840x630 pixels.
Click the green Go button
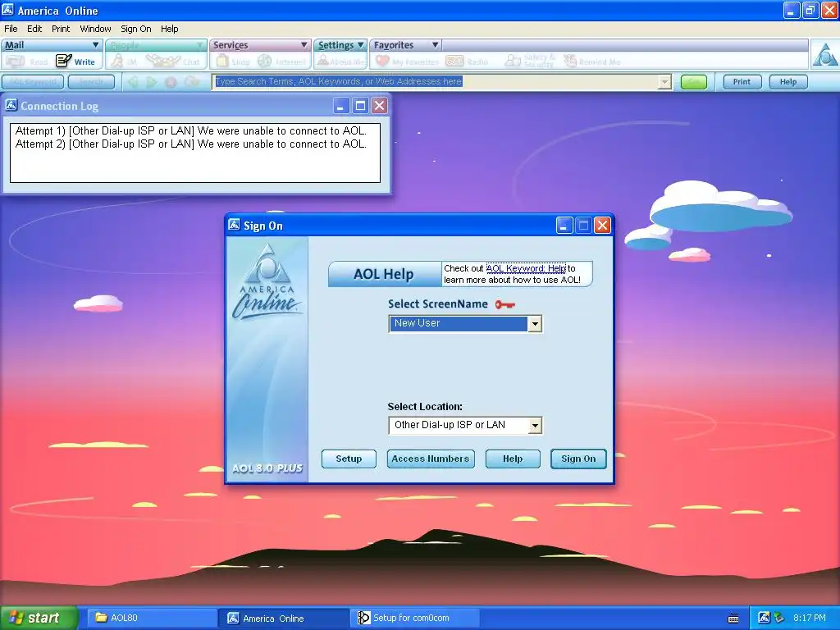point(694,82)
